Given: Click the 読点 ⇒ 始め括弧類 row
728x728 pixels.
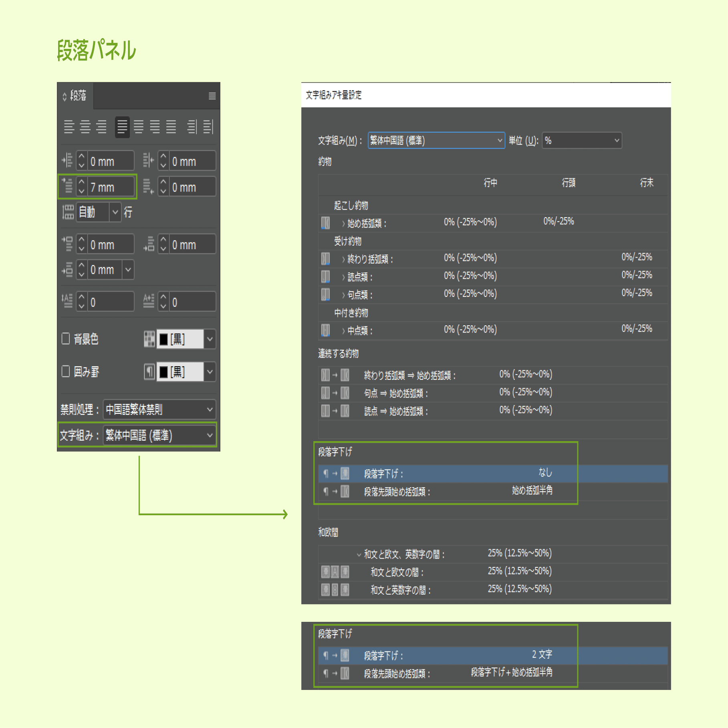Looking at the screenshot, I should pyautogui.click(x=493, y=411).
